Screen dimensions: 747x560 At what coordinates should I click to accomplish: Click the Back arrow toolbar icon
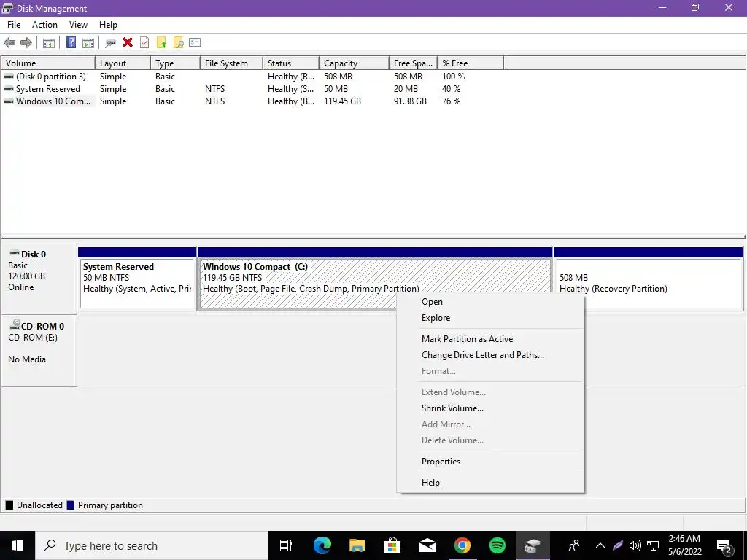click(x=9, y=43)
